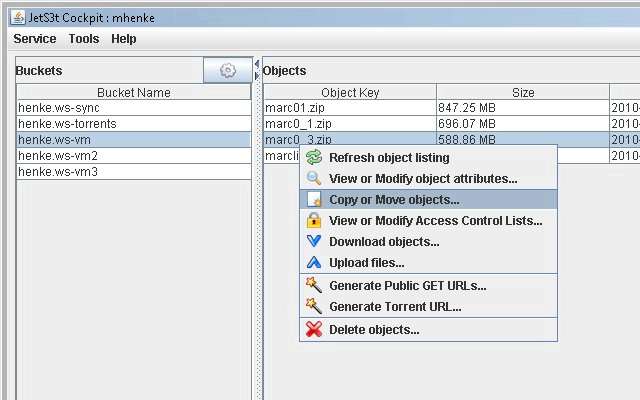
Task: Choose Generate Torrent URL
Action: click(429, 306)
